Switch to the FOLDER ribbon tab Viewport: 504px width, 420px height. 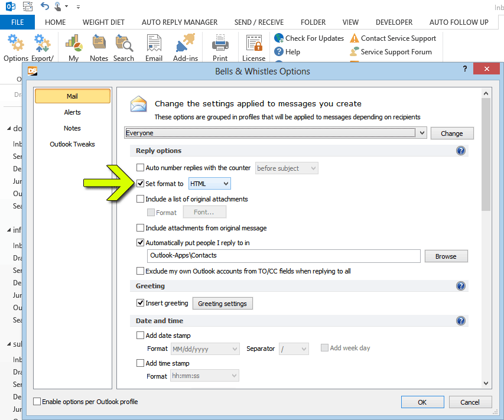point(313,22)
